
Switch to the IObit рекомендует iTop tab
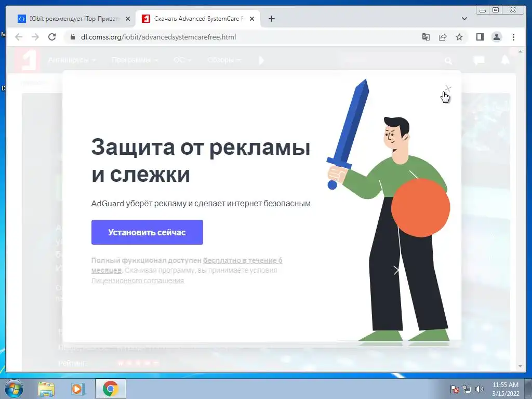(70, 19)
